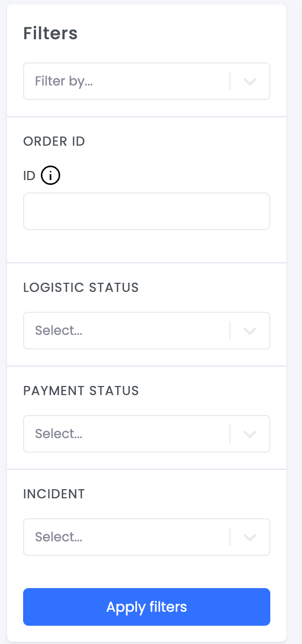Screen dimensions: 302x644
Task: Expand the Filter by chevron arrow
Action: click(250, 81)
